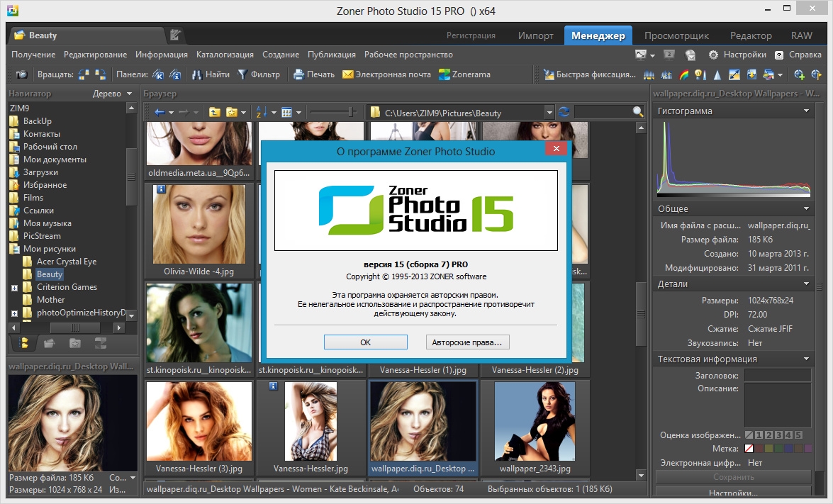Click the globe with flag map icon
This screenshot has width=833, height=504.
(x=817, y=75)
